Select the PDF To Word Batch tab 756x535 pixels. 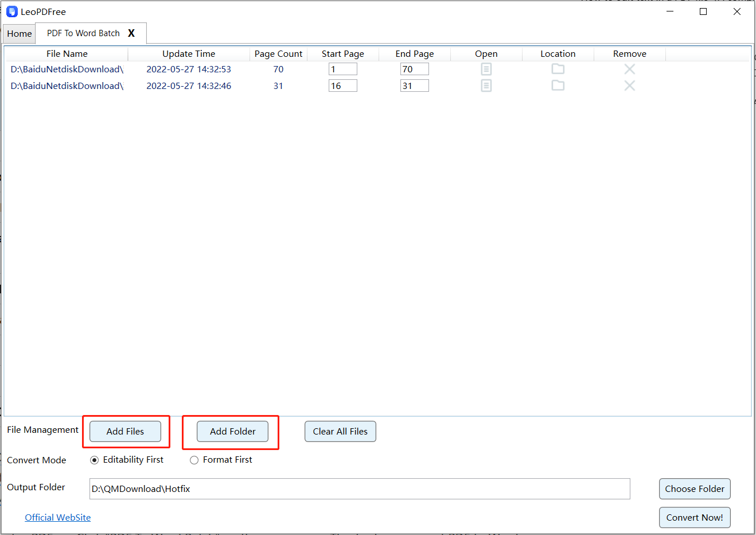point(83,33)
